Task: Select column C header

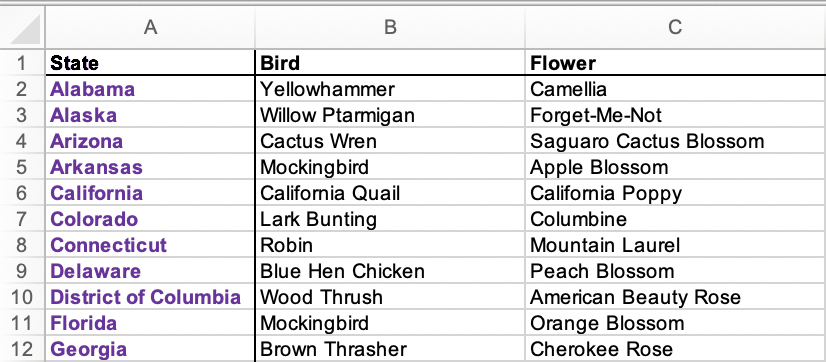Action: click(675, 27)
